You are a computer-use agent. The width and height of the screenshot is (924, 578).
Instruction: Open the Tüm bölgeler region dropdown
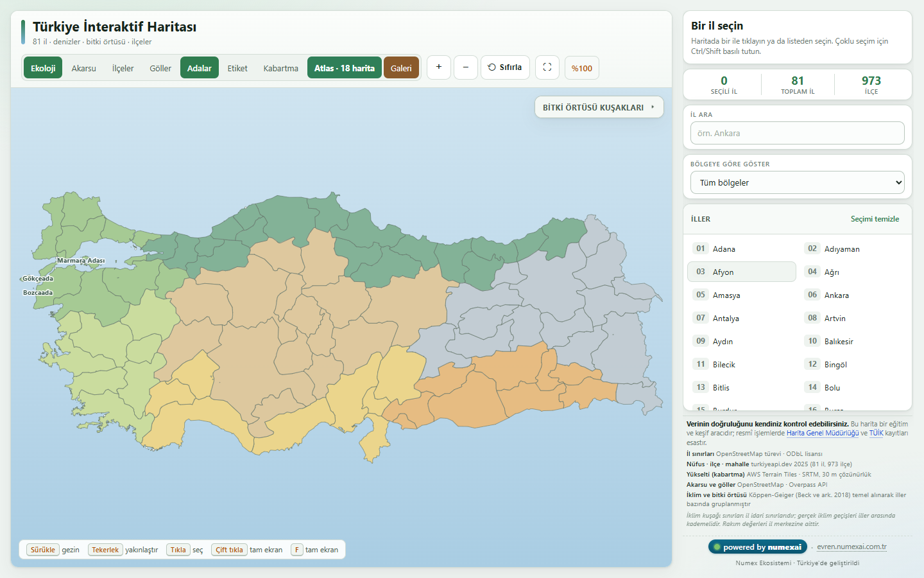[x=798, y=182]
